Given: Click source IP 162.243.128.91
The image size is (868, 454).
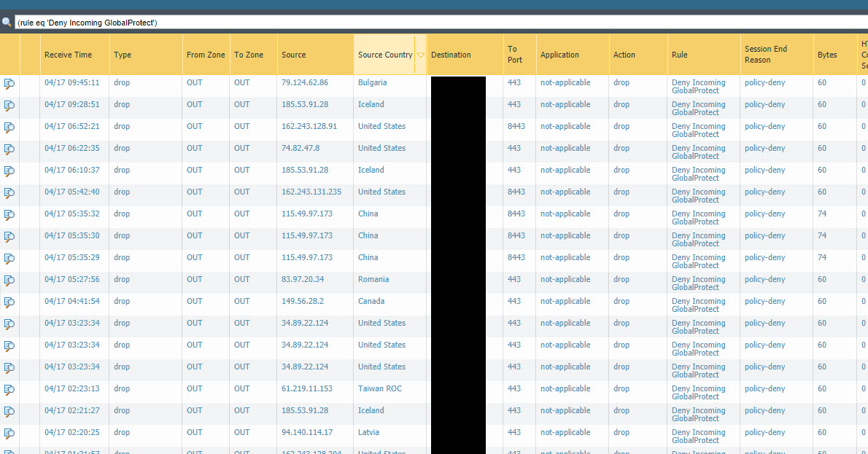Looking at the screenshot, I should pos(309,126).
